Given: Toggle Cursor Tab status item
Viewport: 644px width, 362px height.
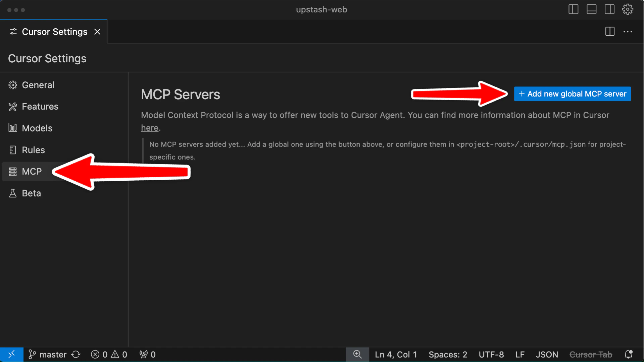Looking at the screenshot, I should click(591, 354).
